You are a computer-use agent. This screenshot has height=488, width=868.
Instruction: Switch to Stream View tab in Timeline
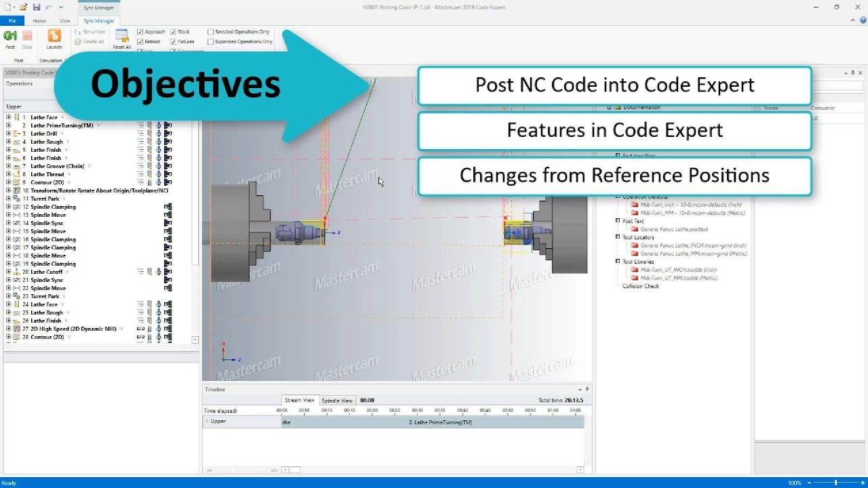click(x=300, y=400)
